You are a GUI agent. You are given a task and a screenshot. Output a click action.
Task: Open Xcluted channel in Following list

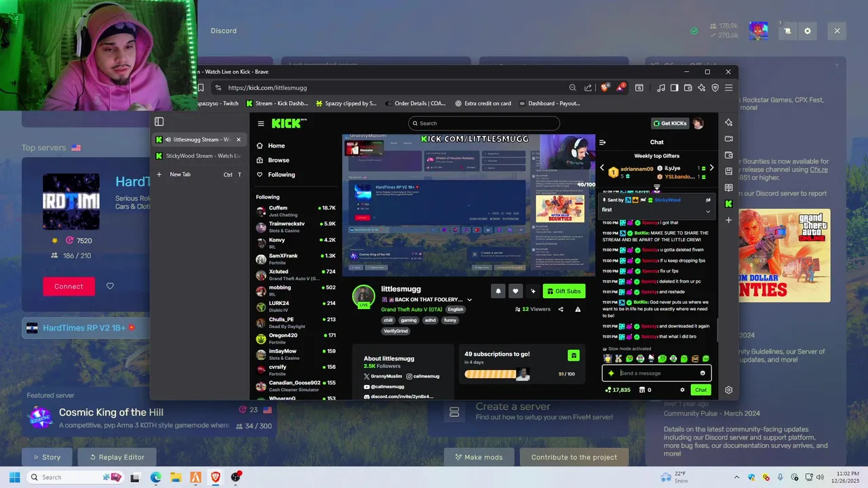coord(296,274)
